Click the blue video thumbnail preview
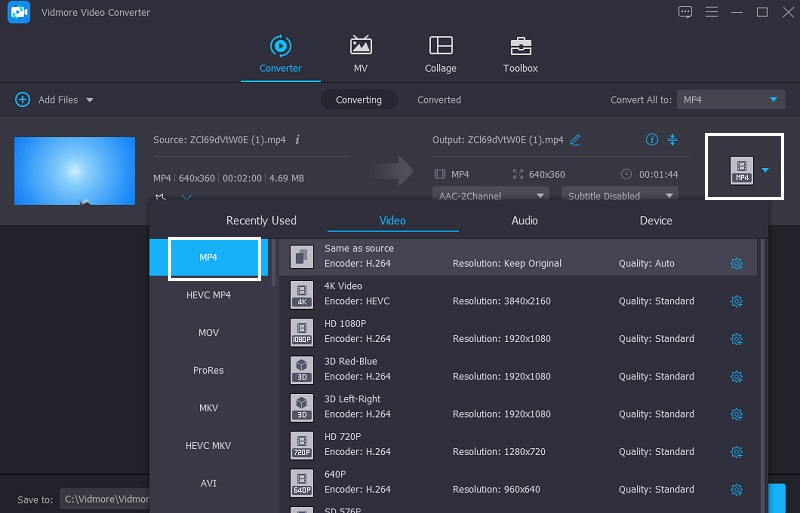The width and height of the screenshot is (800, 513). pyautogui.click(x=74, y=171)
